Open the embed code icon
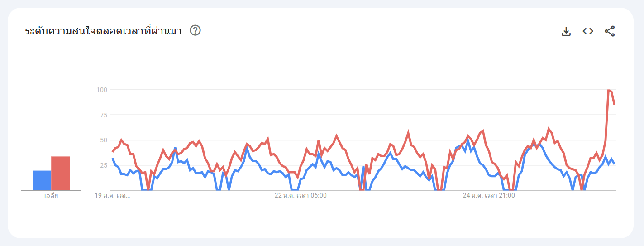This screenshot has width=644, height=246. (587, 31)
